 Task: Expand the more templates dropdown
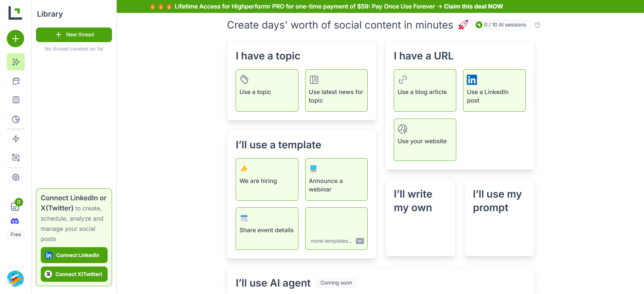[360, 241]
